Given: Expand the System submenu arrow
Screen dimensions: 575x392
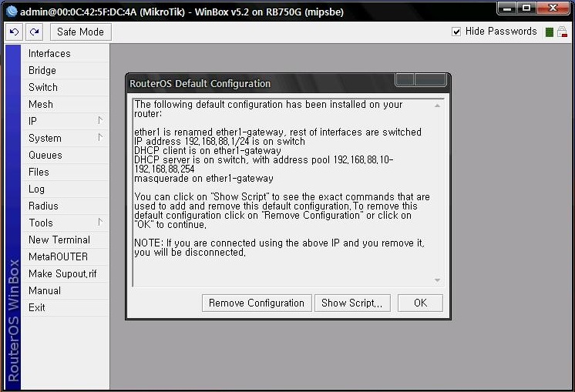Looking at the screenshot, I should click(100, 137).
